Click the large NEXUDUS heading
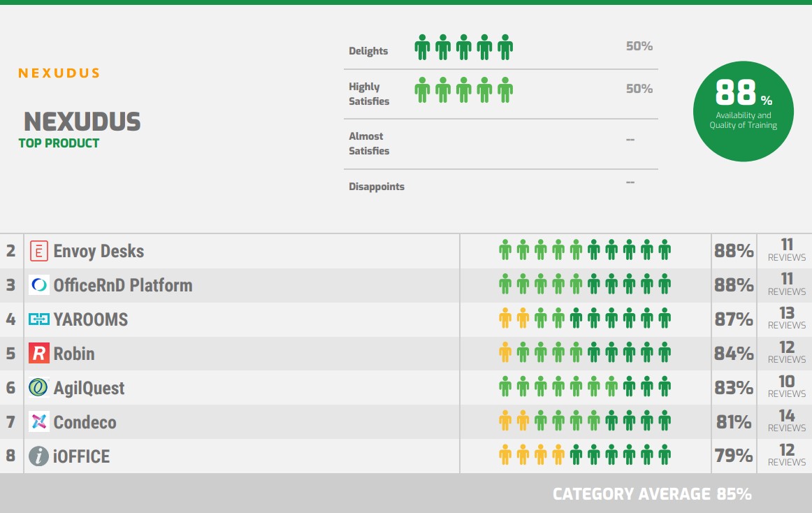This screenshot has height=513, width=812. (82, 122)
